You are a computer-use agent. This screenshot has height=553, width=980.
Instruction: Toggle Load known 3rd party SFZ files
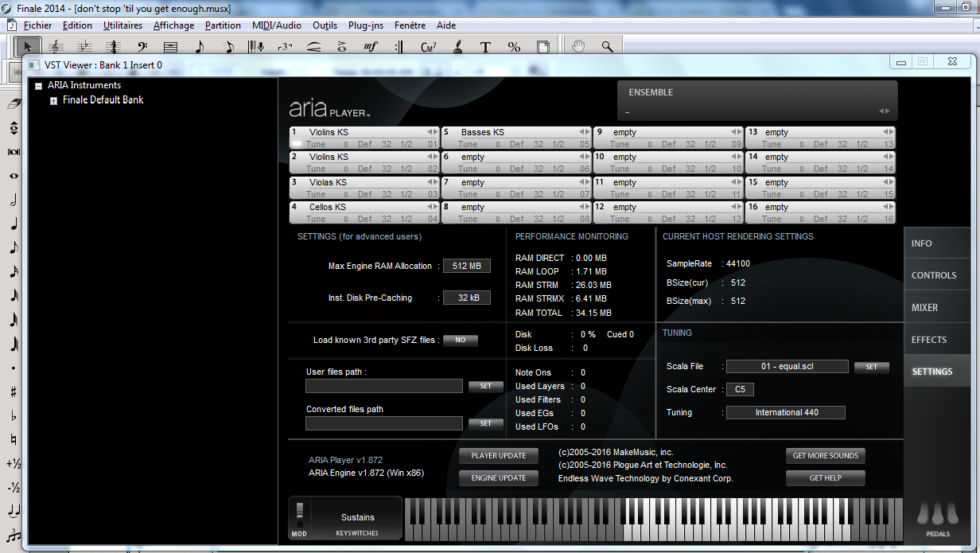(x=460, y=341)
